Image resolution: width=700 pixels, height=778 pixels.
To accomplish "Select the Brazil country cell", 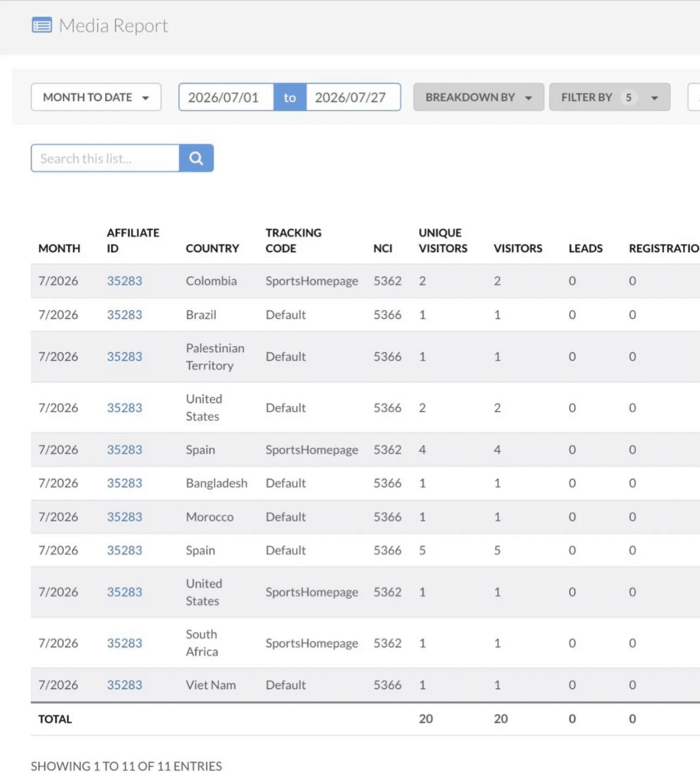I will 201,315.
